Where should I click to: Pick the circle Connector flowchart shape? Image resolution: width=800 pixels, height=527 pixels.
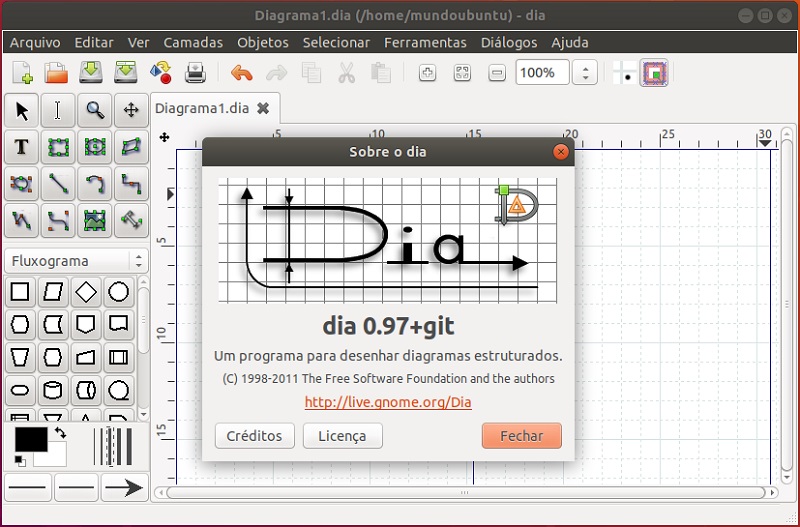118,292
